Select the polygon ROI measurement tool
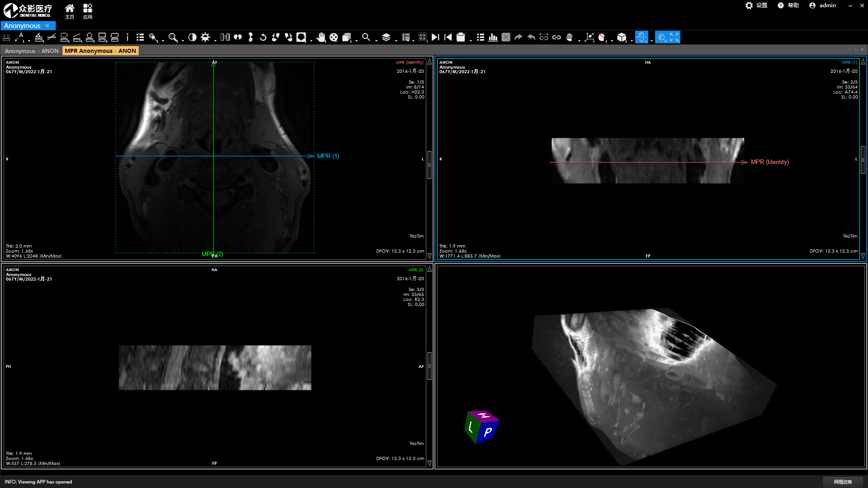 [90, 38]
